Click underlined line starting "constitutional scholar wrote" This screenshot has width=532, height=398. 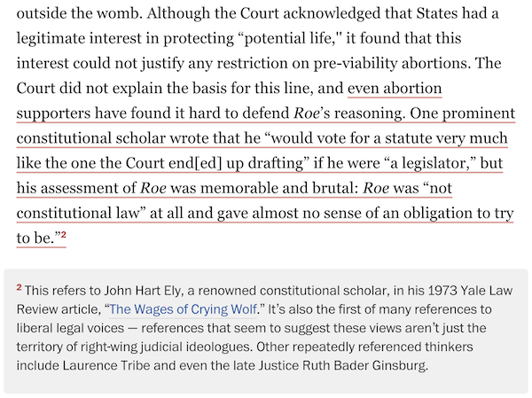262,138
